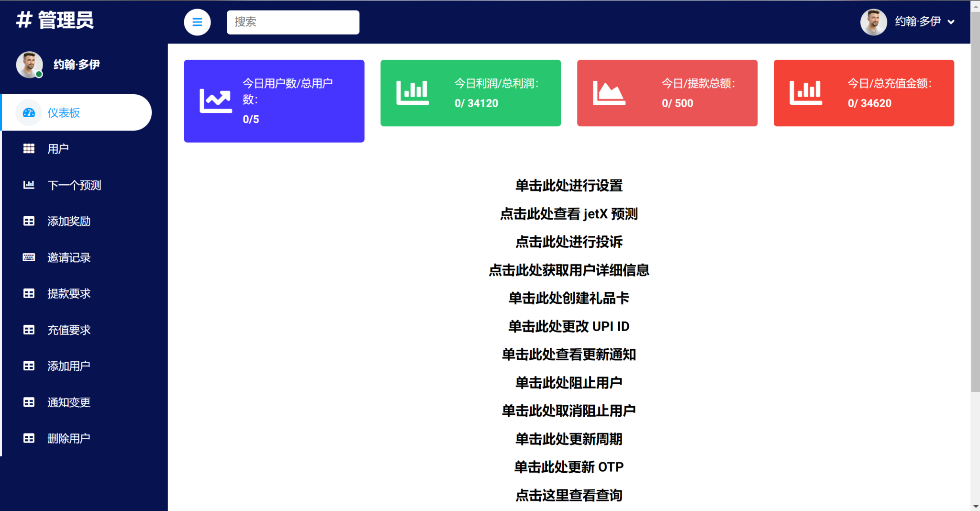Open the 点击此处查看 jetX 预测 link

[568, 214]
